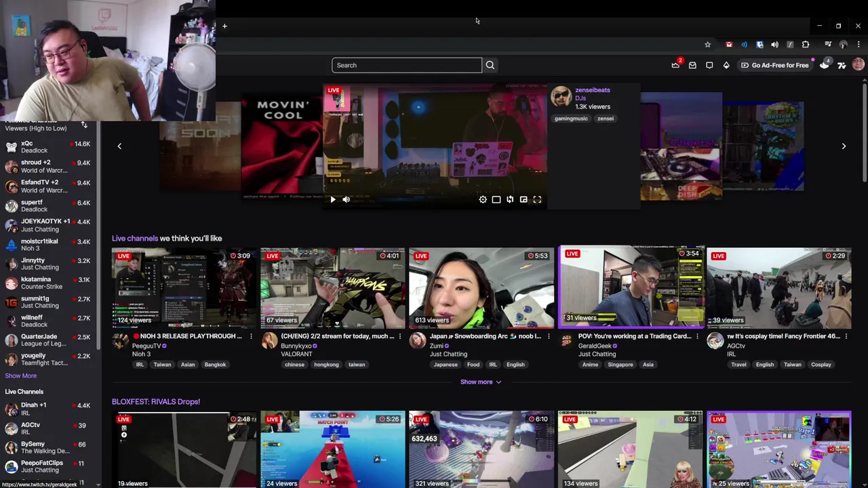Open the Get Bits diamond icon

tap(726, 65)
